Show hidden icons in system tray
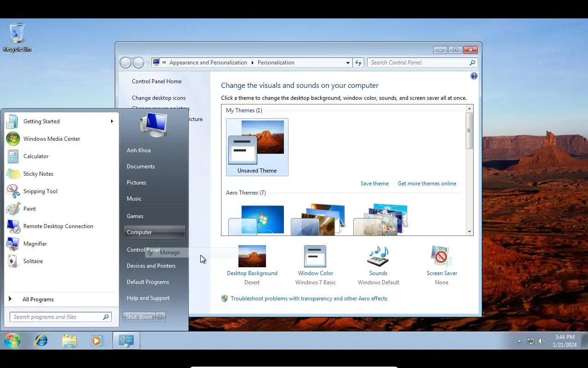The width and height of the screenshot is (588, 368). pyautogui.click(x=519, y=341)
